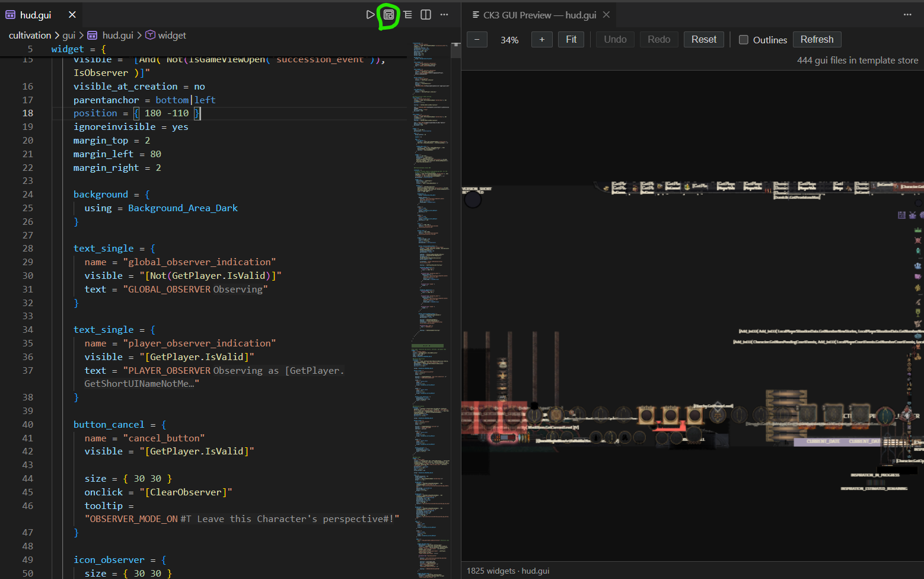
Task: Open editor More Actions ellipsis
Action: [x=444, y=15]
